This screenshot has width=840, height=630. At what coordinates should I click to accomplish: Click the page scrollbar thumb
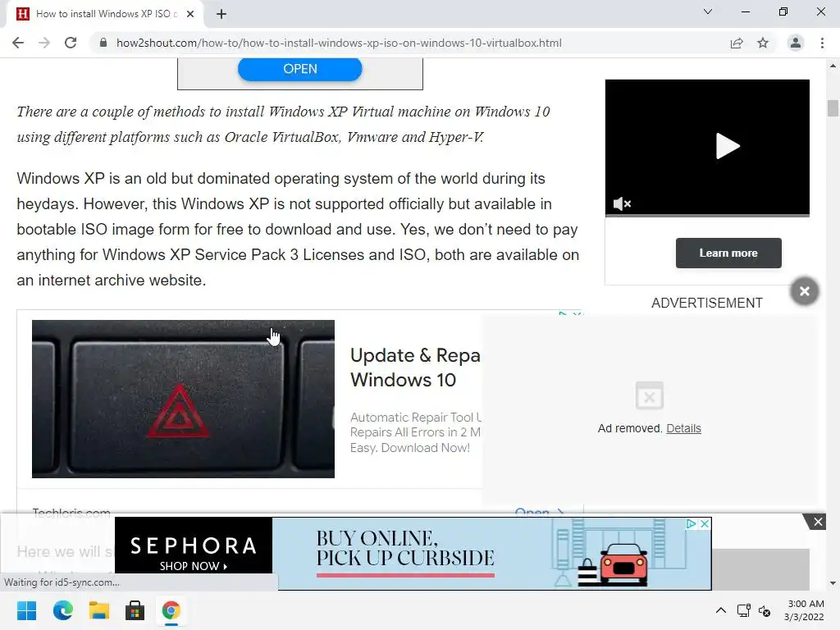coord(833,107)
